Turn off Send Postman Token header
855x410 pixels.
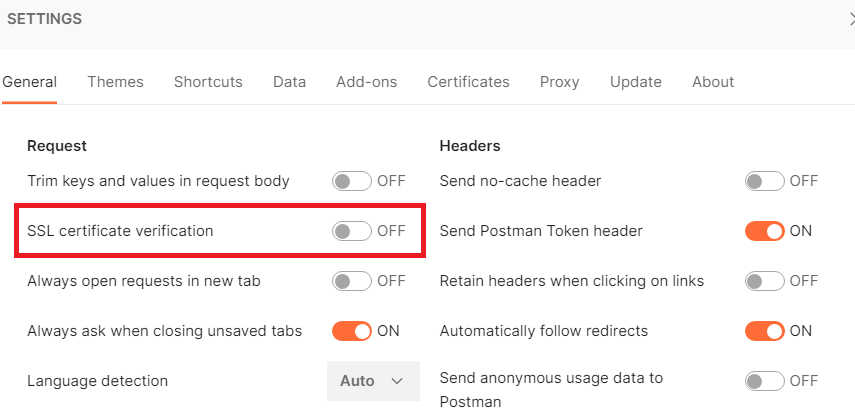click(765, 231)
